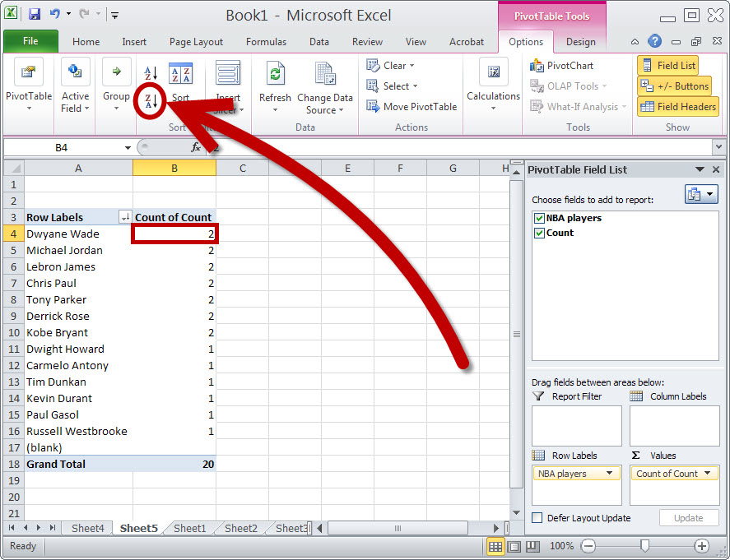Select cell with Michael Jordan

[79, 250]
